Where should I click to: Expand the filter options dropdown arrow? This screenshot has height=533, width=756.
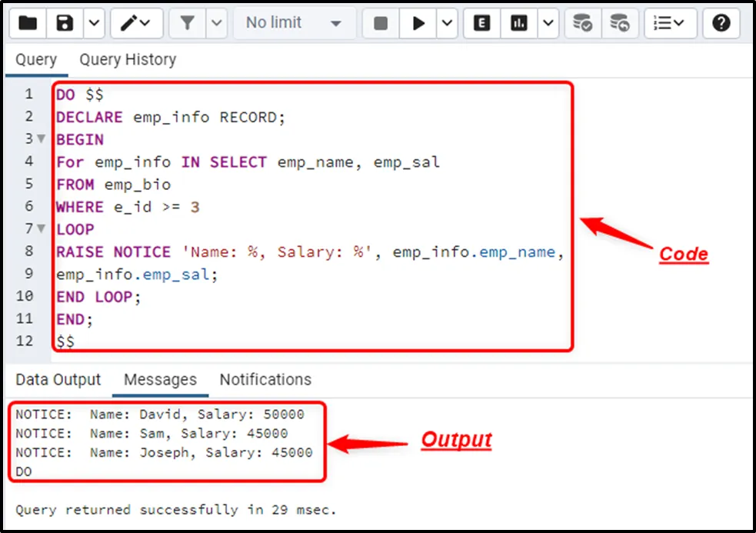point(217,23)
